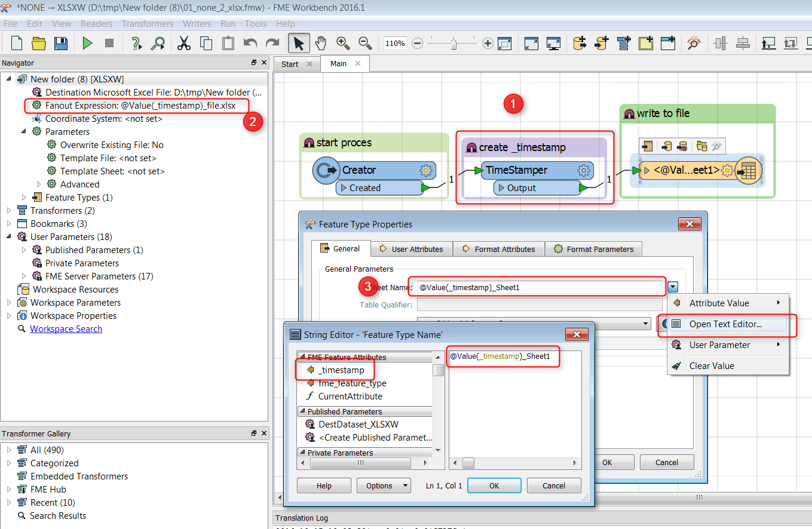Run with full inspection icon
This screenshot has width=812, height=529.
coord(158,44)
